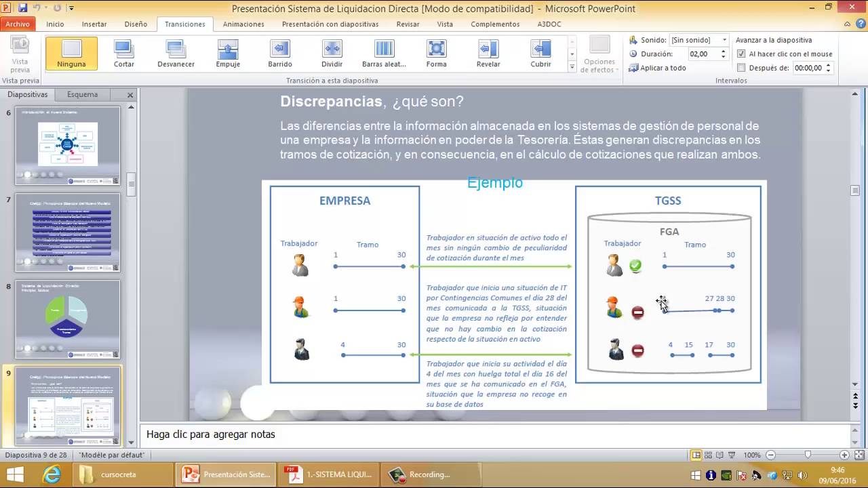Image resolution: width=868 pixels, height=488 pixels.
Task: Switch to Normal view in status bar
Action: [696, 455]
